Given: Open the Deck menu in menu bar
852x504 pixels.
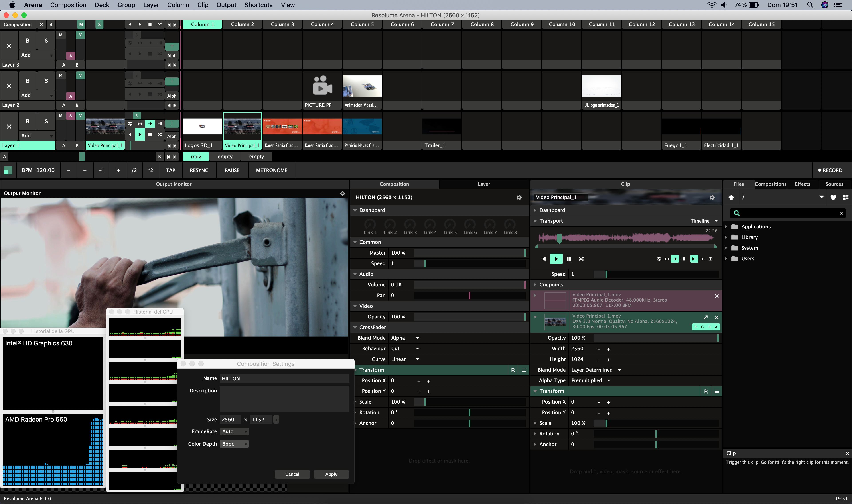Looking at the screenshot, I should [x=102, y=5].
